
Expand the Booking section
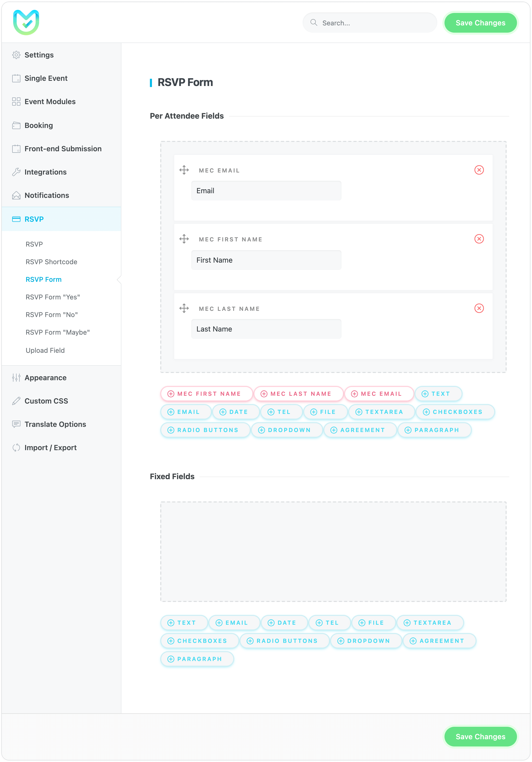[39, 125]
